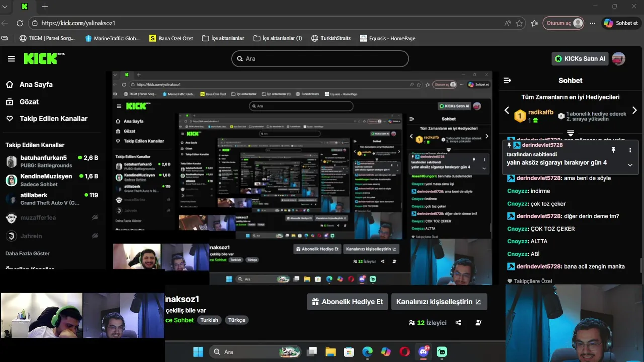Show previous top gifter with left arrow
This screenshot has height=362, width=644.
507,110
